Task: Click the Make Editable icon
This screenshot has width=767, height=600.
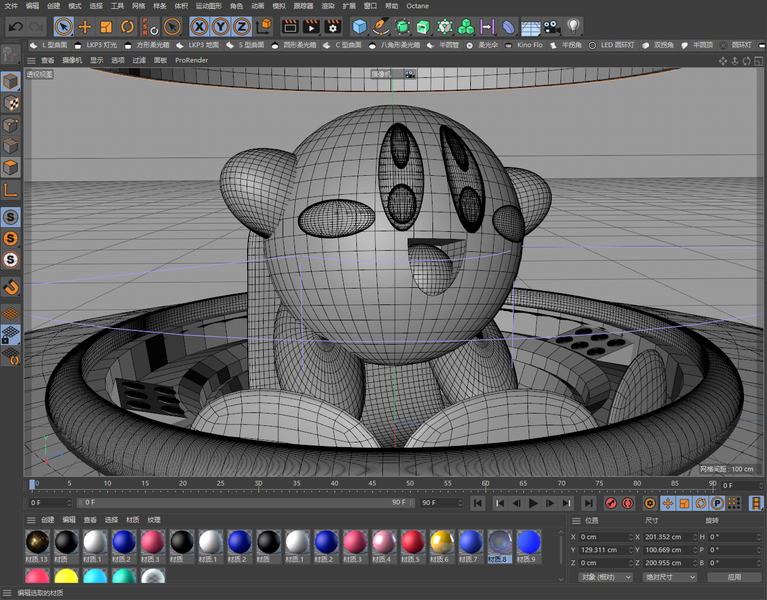Action: coord(10,54)
